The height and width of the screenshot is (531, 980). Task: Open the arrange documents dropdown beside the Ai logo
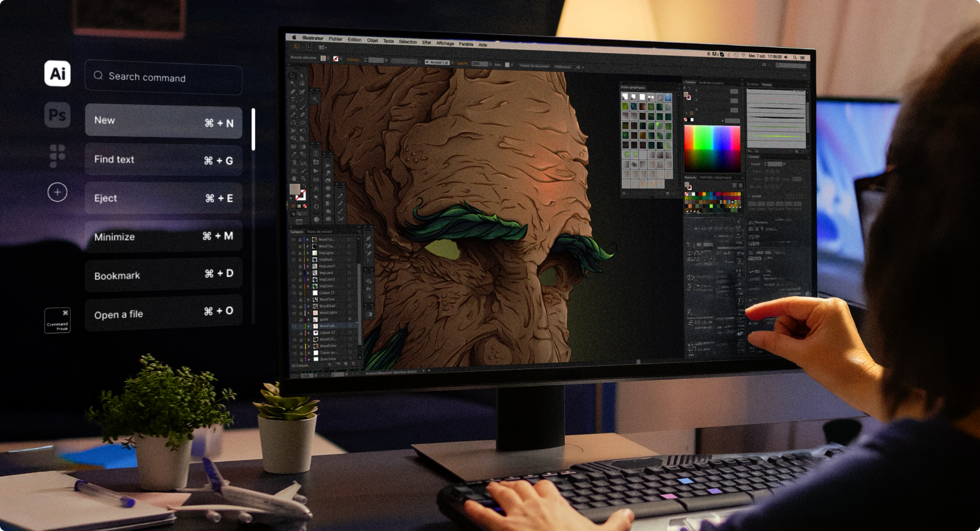(x=322, y=47)
